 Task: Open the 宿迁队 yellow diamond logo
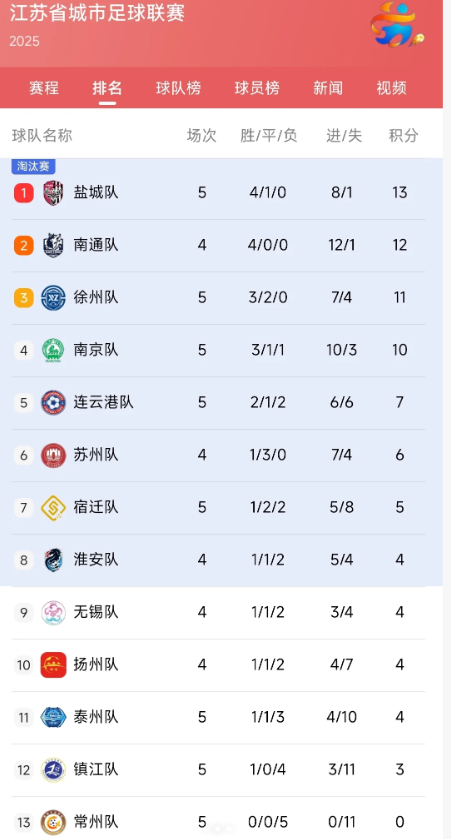[53, 507]
